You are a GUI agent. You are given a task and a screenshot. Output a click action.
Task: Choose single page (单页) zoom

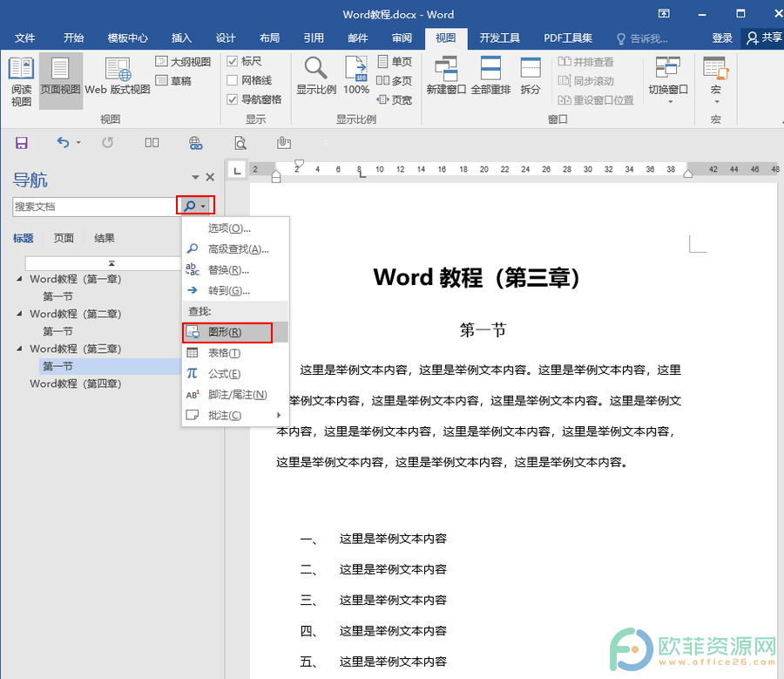(x=395, y=62)
